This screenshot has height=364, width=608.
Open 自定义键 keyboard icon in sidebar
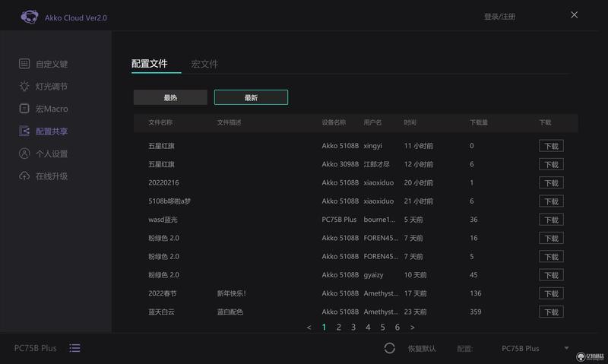[24, 64]
